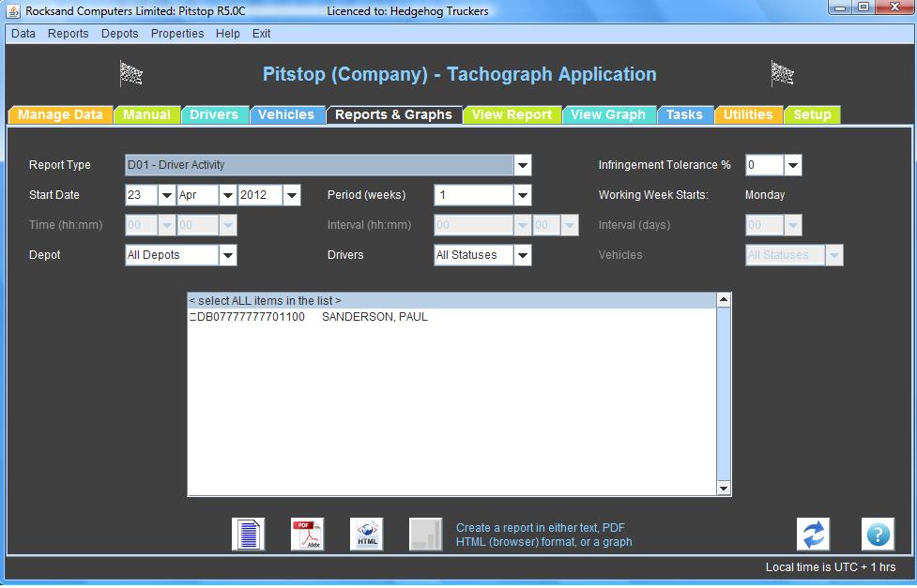The width and height of the screenshot is (917, 588).
Task: Open the Help menu
Action: (x=228, y=34)
